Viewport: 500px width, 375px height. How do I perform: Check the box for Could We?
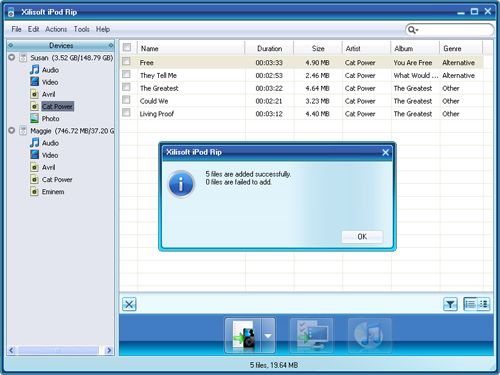pos(126,99)
